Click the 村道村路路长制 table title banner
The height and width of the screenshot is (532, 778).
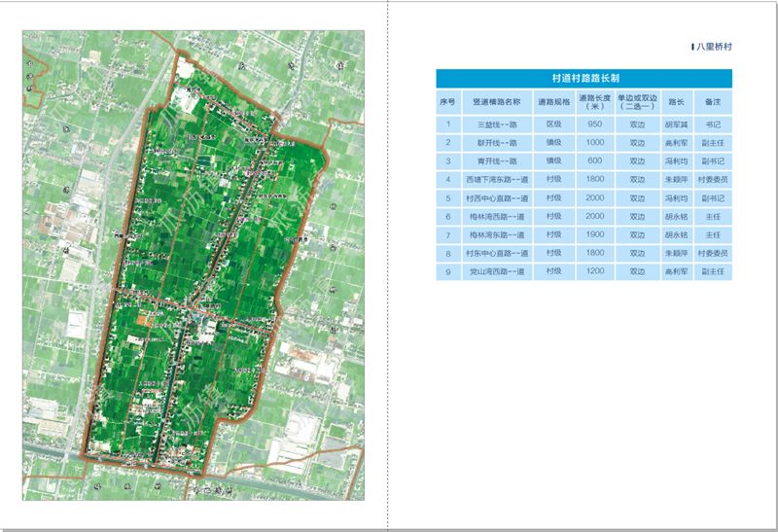pos(583,78)
